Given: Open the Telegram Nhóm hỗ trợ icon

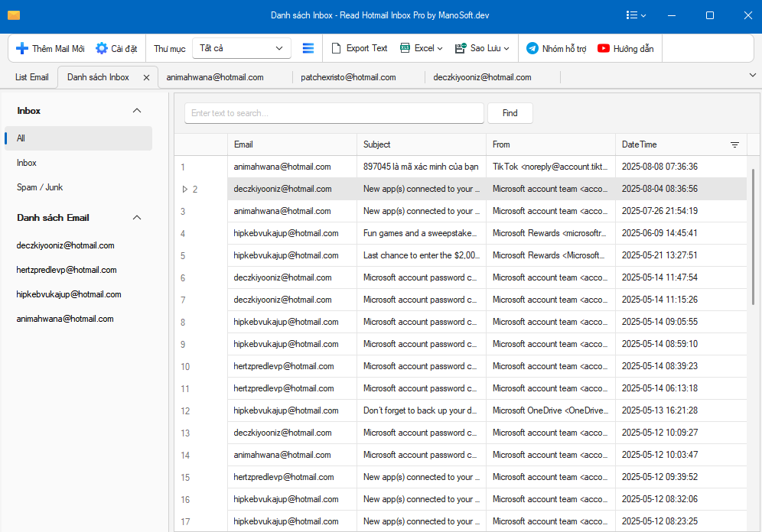Looking at the screenshot, I should pos(532,49).
